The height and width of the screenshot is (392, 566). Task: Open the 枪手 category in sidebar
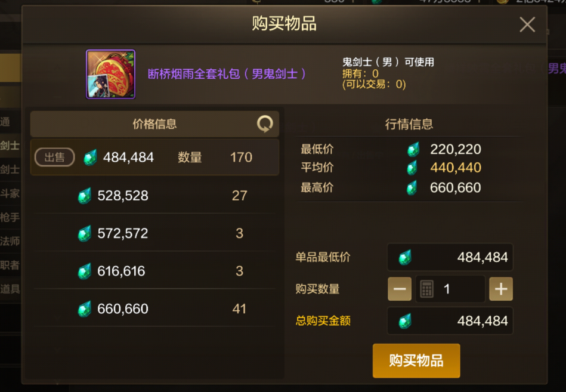pyautogui.click(x=10, y=217)
